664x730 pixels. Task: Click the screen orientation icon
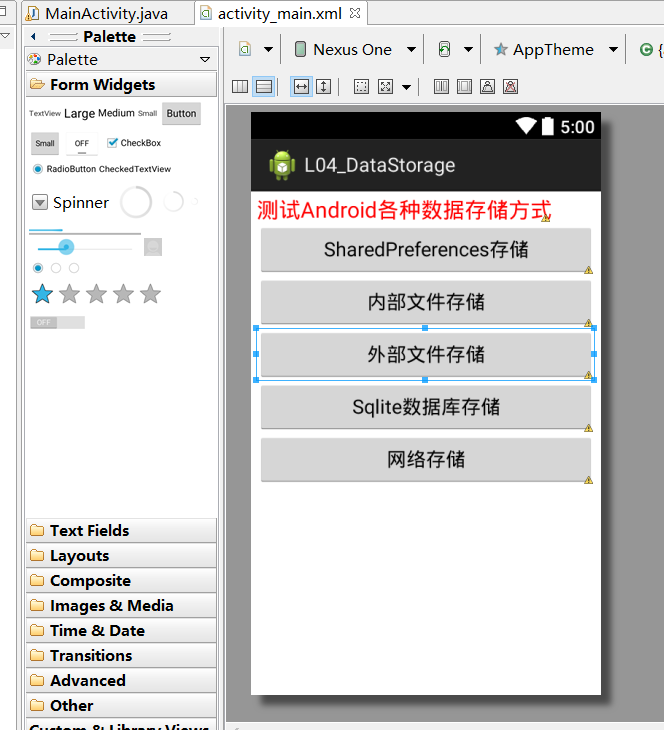[444, 49]
